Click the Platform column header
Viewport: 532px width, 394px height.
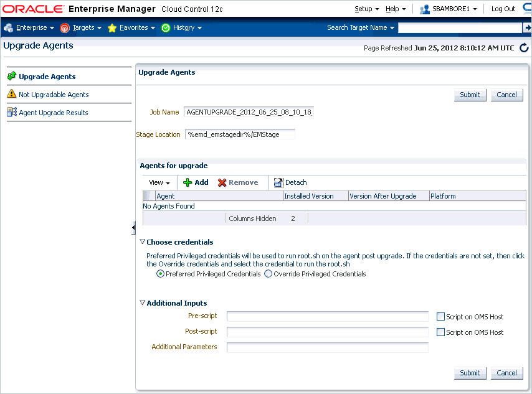point(478,196)
